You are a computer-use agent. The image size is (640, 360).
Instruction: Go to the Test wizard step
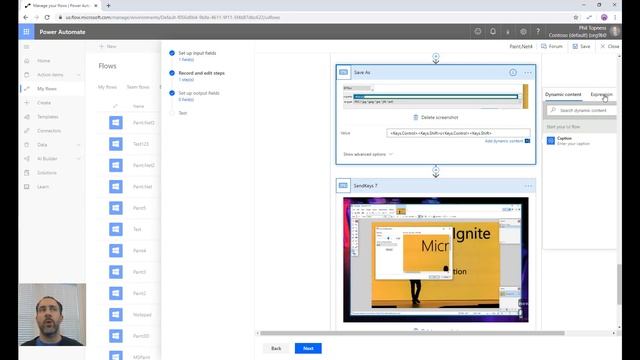tap(182, 113)
